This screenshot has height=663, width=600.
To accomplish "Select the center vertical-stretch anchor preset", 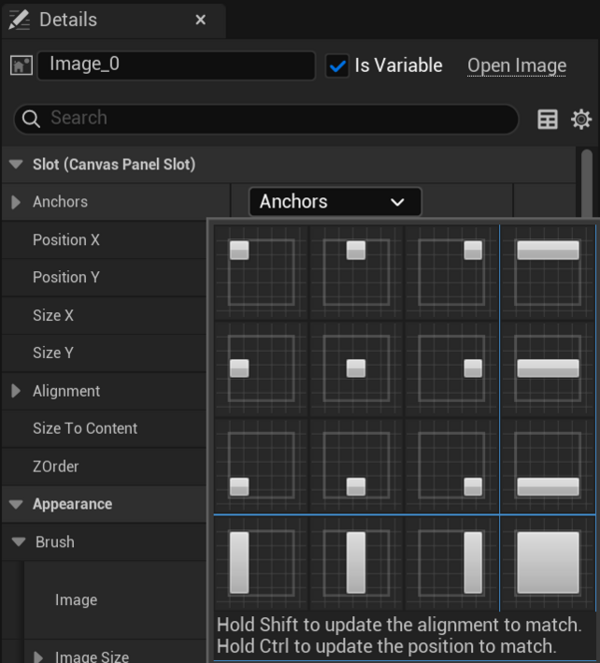I will click(x=356, y=563).
